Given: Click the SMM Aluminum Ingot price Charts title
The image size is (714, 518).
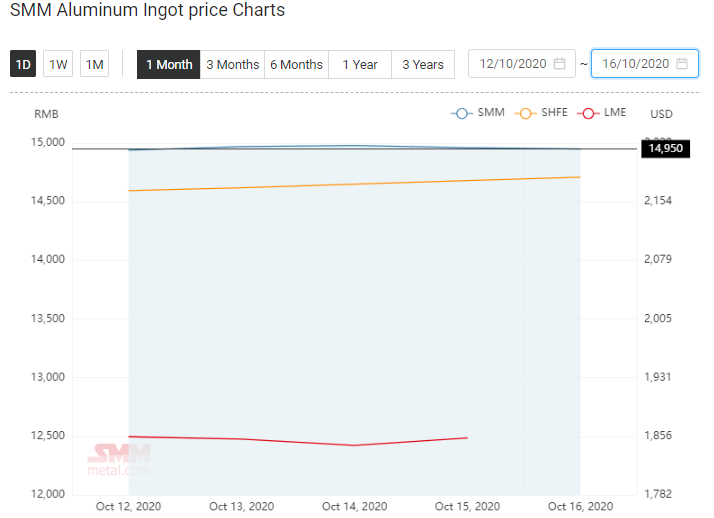Looking at the screenshot, I should tap(148, 10).
